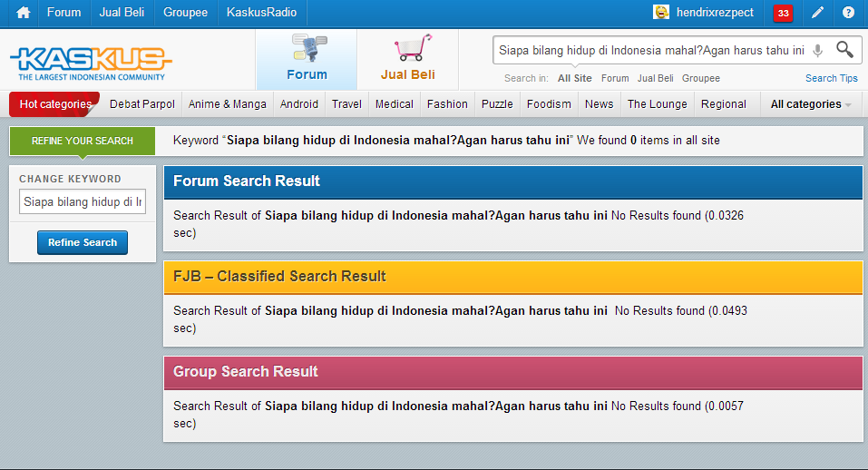Image resolution: width=868 pixels, height=470 pixels.
Task: Click the main search query field
Action: [x=651, y=51]
